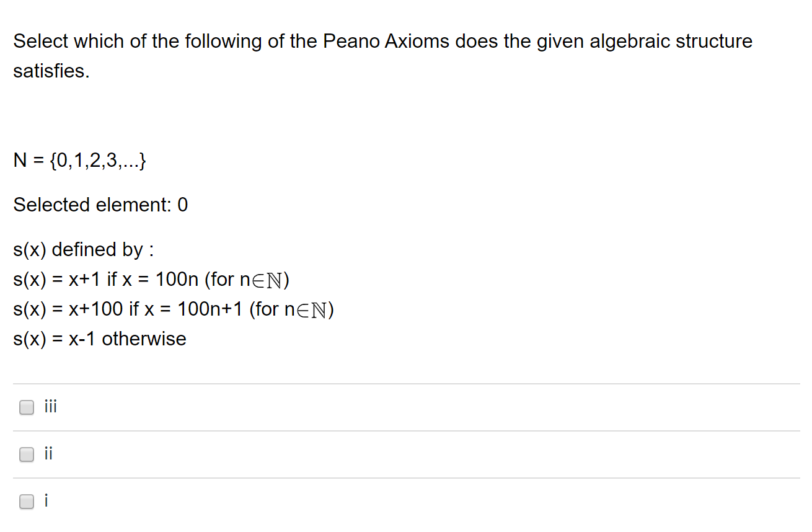Image resolution: width=812 pixels, height=532 pixels.
Task: Check the checkbox for option iii
Action: tap(26, 407)
